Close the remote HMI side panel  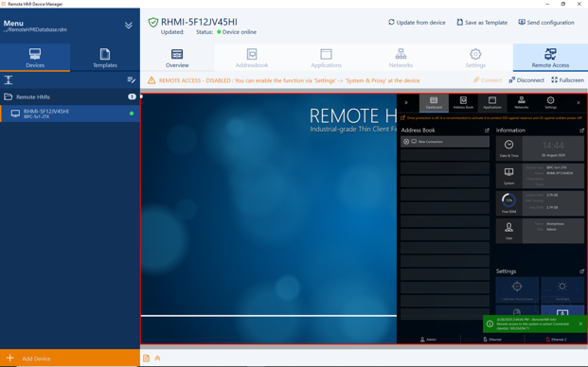tap(579, 102)
